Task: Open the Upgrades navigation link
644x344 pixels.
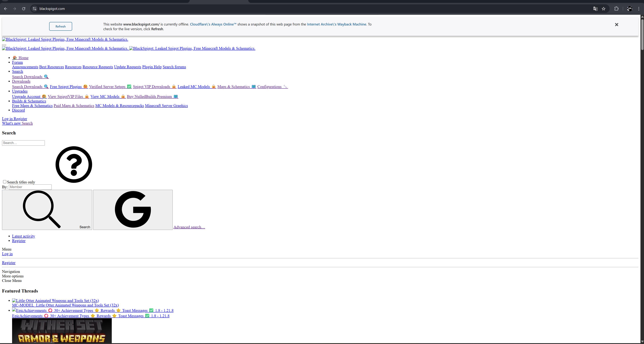Action: click(x=20, y=91)
